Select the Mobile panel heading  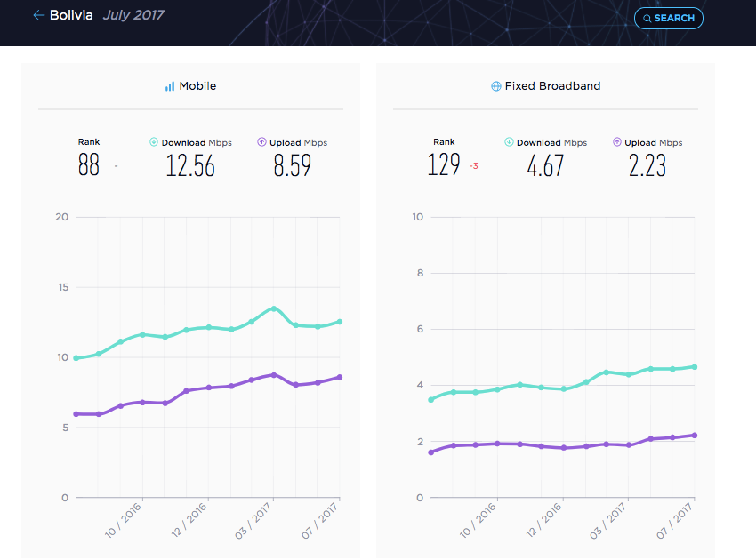pos(197,86)
